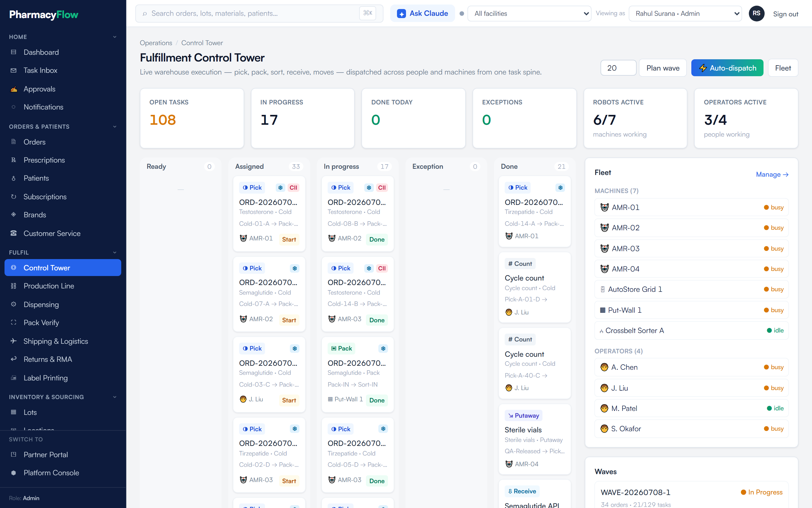
Task: Collapse the HOME sidebar section
Action: click(x=63, y=37)
